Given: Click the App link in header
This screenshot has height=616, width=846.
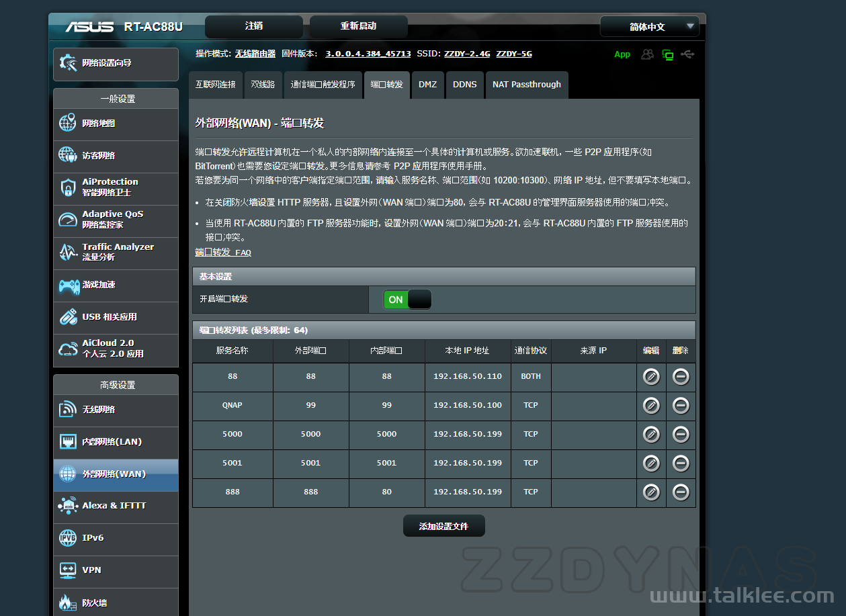Looking at the screenshot, I should [622, 54].
